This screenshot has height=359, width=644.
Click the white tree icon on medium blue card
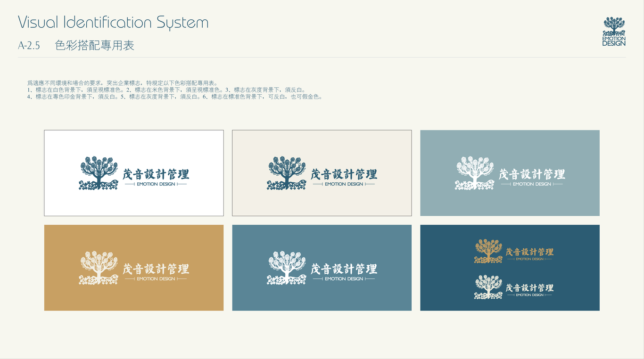(286, 268)
